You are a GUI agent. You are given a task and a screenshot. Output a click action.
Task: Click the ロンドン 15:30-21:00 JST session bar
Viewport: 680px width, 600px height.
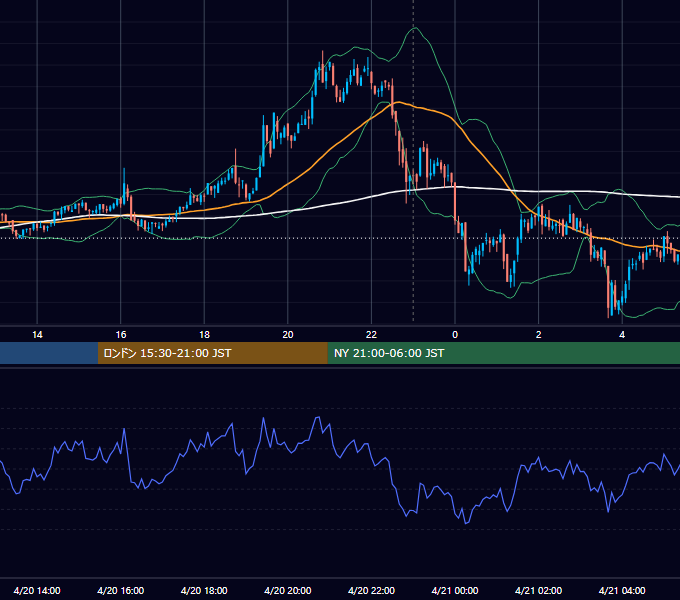[x=212, y=353]
